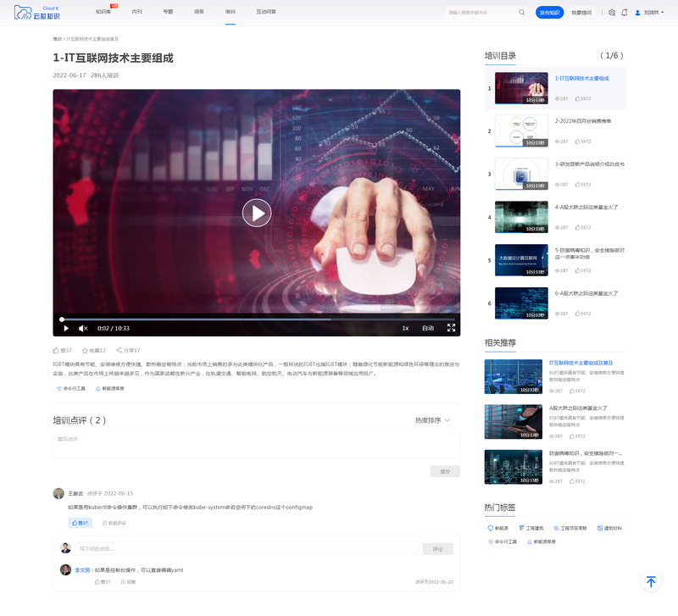678x616 pixels.
Task: Unmute the video with speaker icon
Action: (x=83, y=328)
